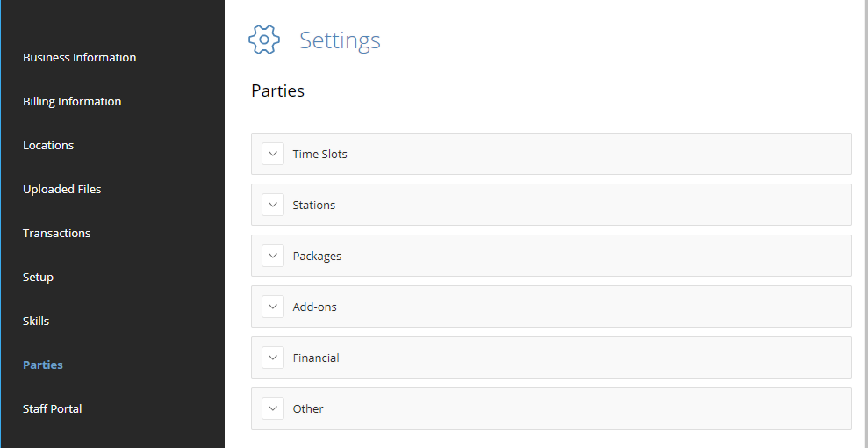Click the Add-ons label
The width and height of the screenshot is (868, 448).
click(x=314, y=307)
